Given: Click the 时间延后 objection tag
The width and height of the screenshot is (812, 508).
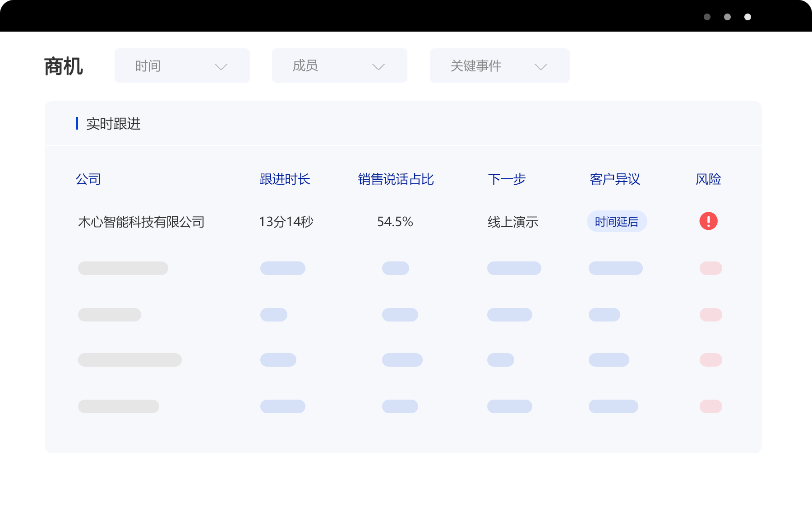Looking at the screenshot, I should [x=617, y=222].
